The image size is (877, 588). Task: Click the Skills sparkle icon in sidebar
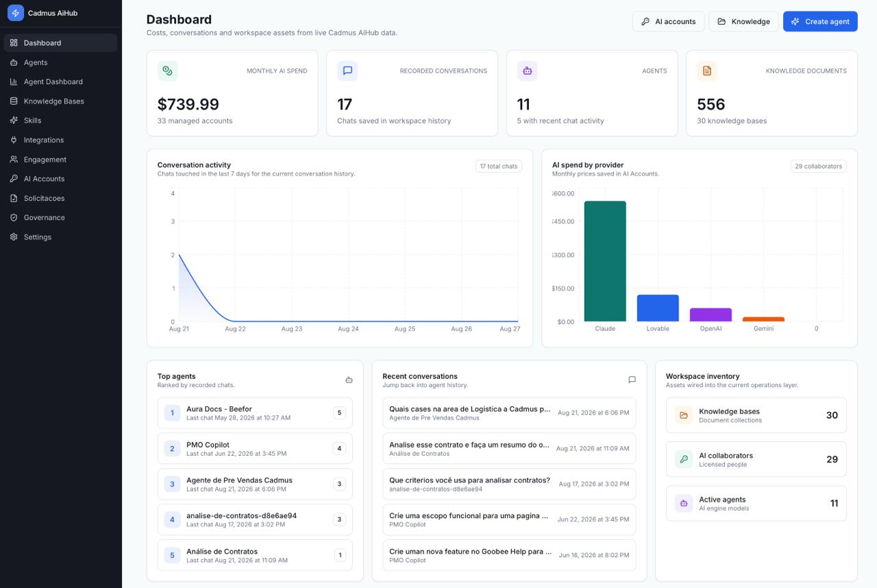pos(14,121)
